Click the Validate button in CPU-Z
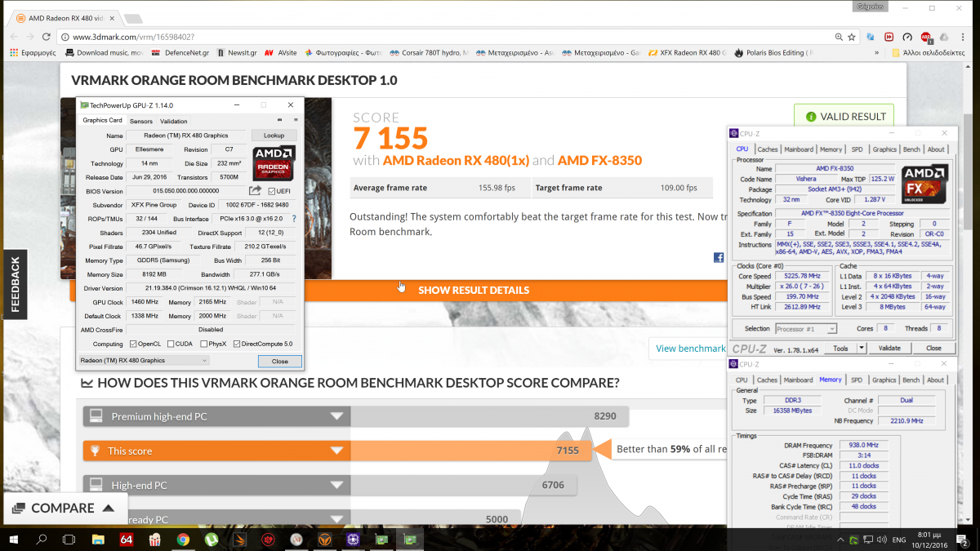Screen dimensions: 980x551 point(889,348)
